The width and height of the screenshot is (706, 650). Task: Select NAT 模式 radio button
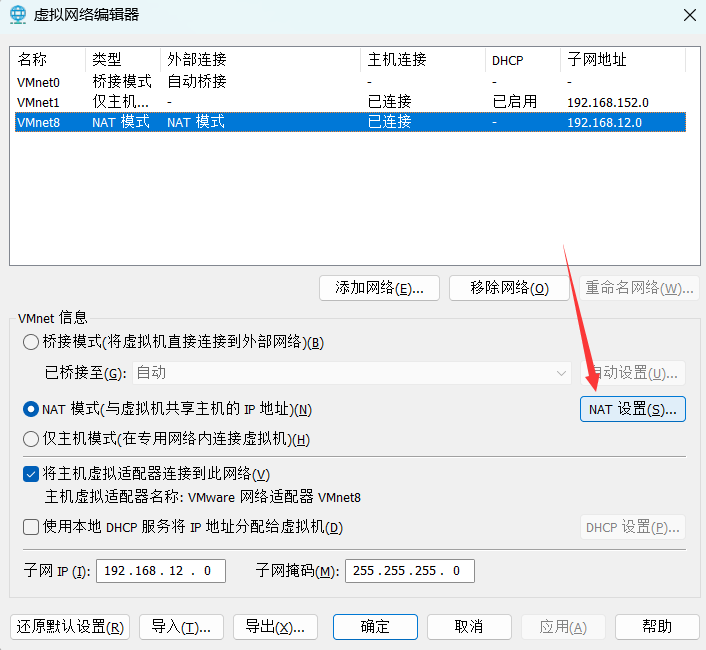(31, 409)
